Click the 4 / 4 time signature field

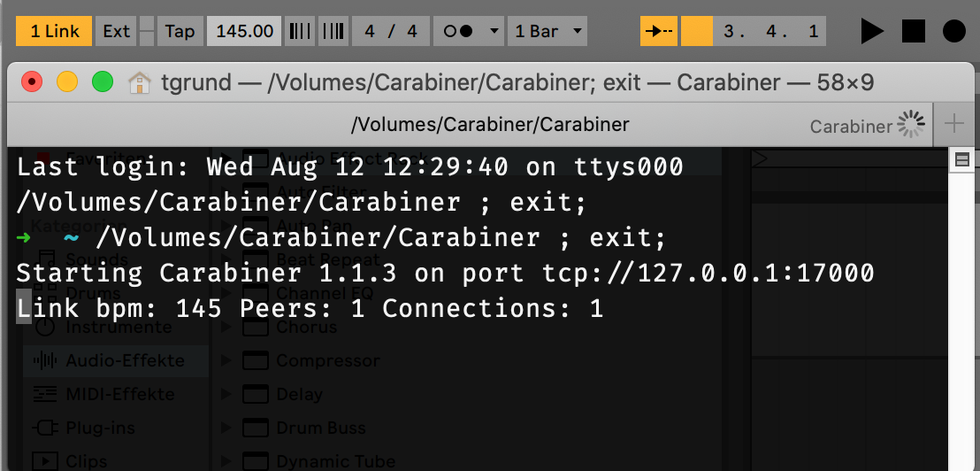click(390, 31)
